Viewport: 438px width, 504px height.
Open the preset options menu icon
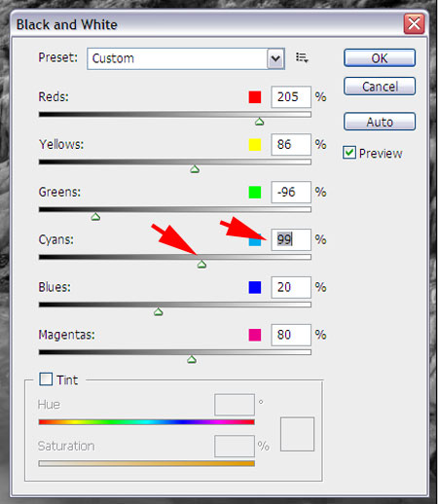[302, 58]
